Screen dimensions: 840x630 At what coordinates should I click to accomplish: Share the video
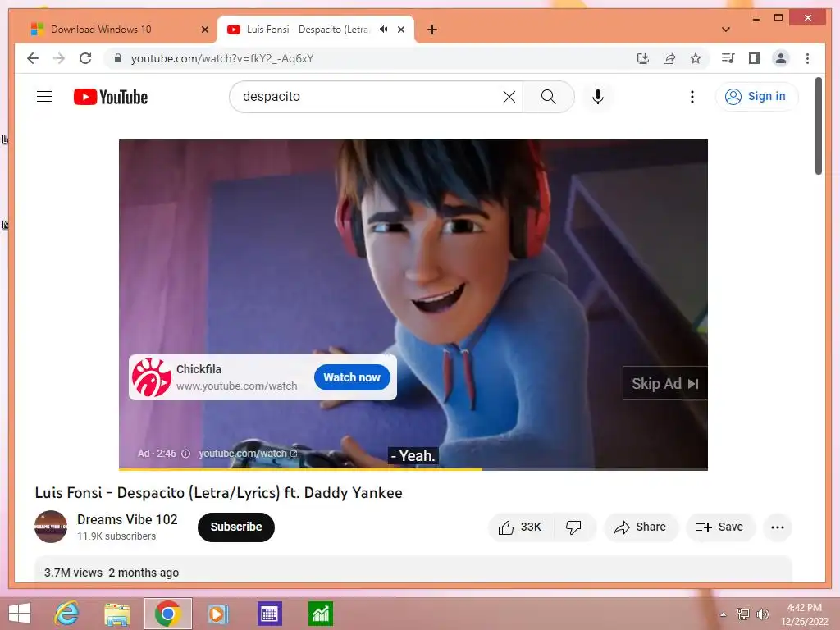point(641,527)
